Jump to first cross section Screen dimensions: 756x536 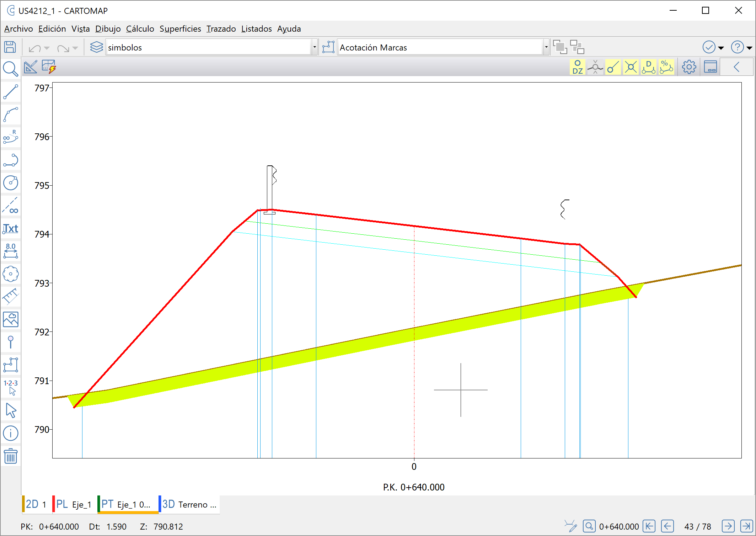649,526
